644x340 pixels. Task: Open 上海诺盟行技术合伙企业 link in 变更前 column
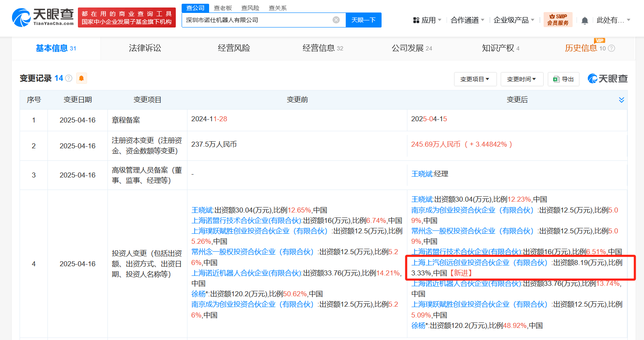pyautogui.click(x=247, y=221)
